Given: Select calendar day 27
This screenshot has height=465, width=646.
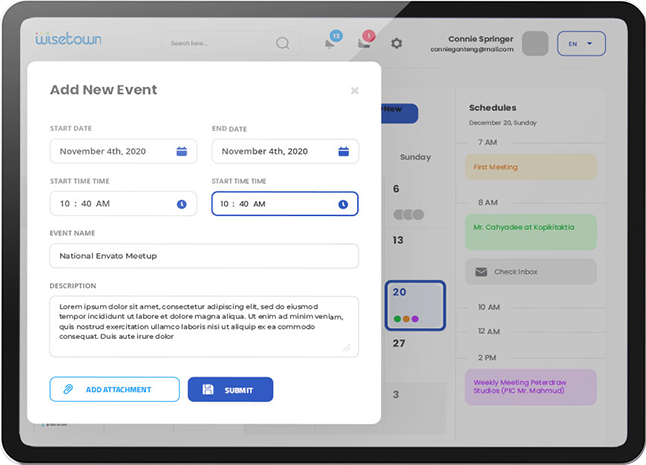Looking at the screenshot, I should tap(399, 343).
